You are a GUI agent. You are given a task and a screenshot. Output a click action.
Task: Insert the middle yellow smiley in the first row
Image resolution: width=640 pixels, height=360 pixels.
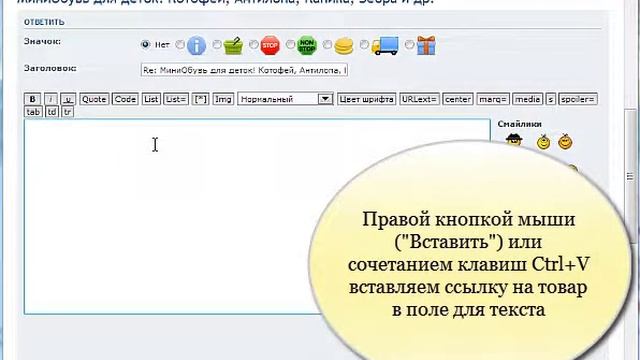[543, 142]
